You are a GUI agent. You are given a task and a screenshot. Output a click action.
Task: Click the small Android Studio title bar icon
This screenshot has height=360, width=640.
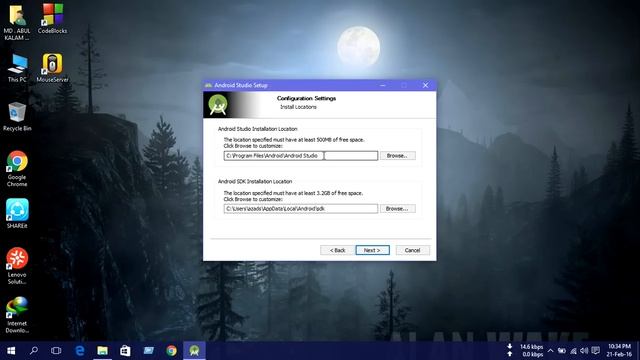pos(208,85)
